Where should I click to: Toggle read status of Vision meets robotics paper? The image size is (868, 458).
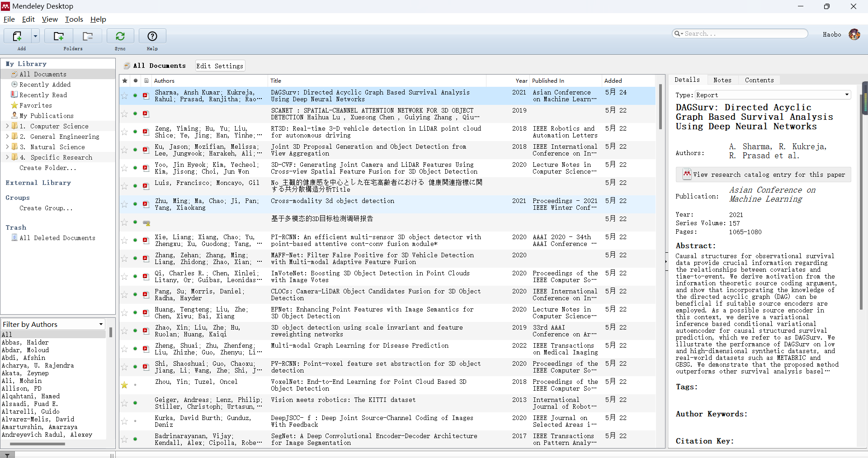(x=135, y=403)
